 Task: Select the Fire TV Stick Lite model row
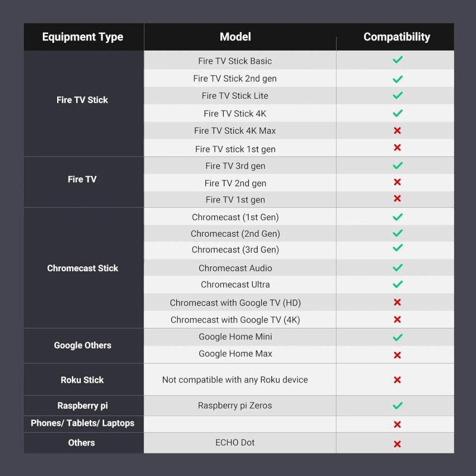[299, 96]
